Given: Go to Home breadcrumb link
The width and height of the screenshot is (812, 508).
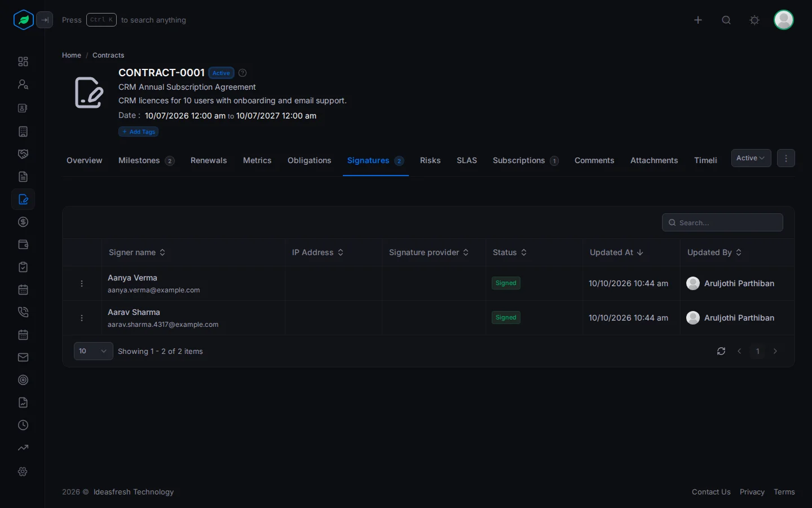Looking at the screenshot, I should 72,55.
